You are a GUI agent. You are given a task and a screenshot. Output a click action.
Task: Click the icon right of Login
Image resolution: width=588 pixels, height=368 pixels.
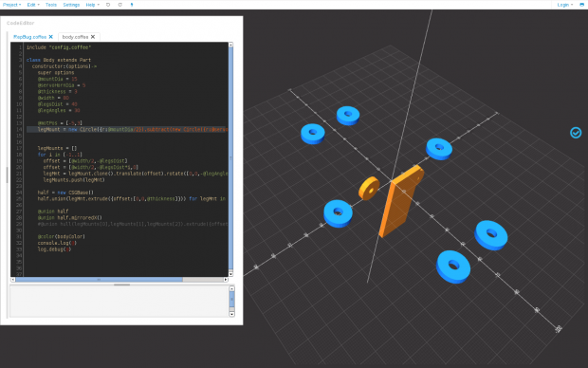pyautogui.click(x=581, y=5)
